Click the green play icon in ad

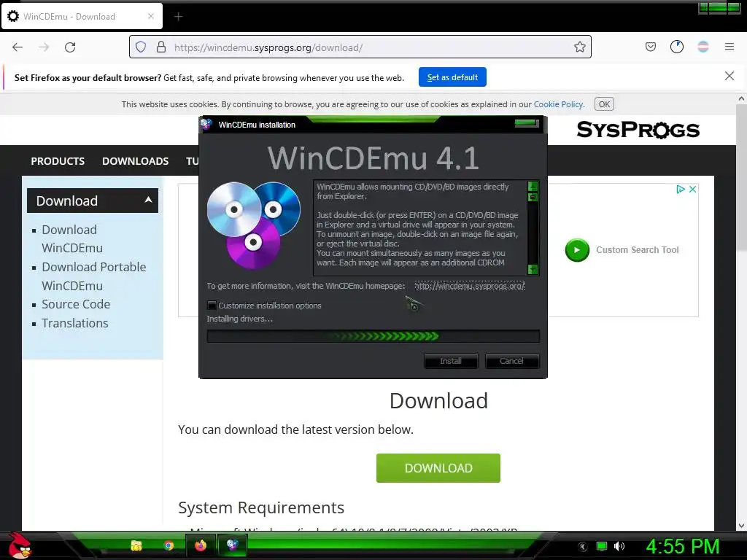click(x=577, y=250)
